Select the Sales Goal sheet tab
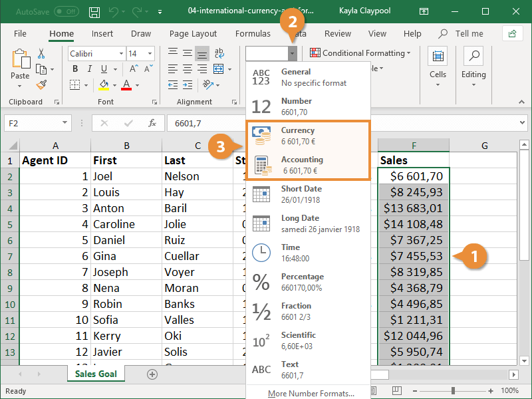The width and height of the screenshot is (532, 399). point(96,374)
